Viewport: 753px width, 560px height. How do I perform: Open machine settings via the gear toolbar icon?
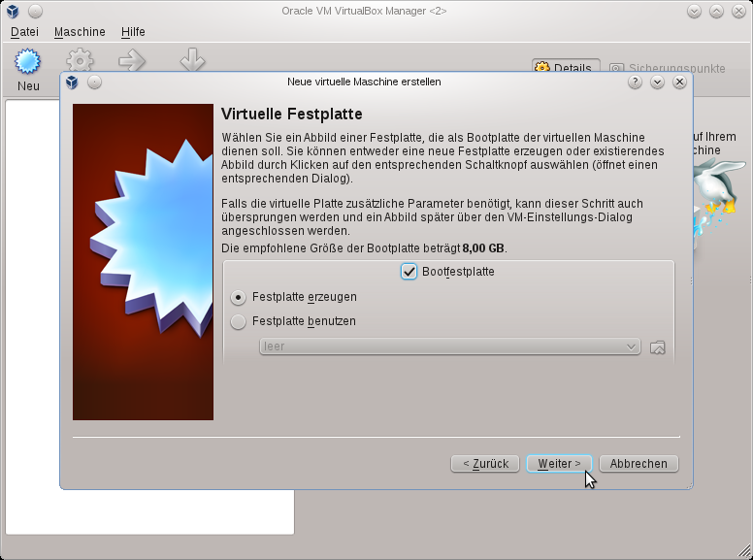tap(80, 59)
